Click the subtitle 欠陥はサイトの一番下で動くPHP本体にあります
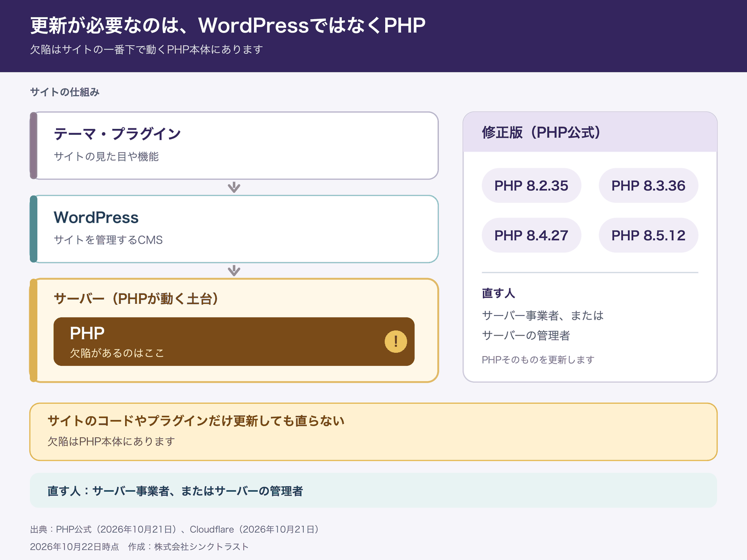This screenshot has width=747, height=560. click(147, 49)
